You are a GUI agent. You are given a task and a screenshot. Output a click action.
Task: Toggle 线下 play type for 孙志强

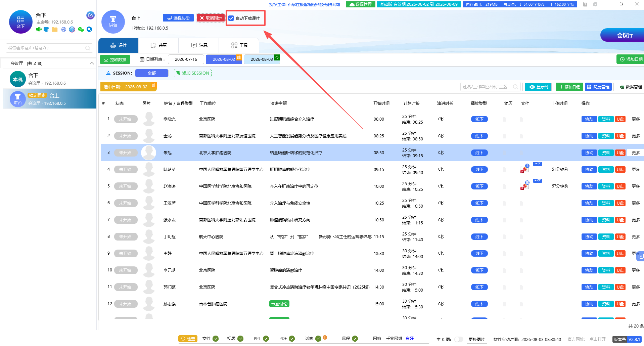click(479, 304)
